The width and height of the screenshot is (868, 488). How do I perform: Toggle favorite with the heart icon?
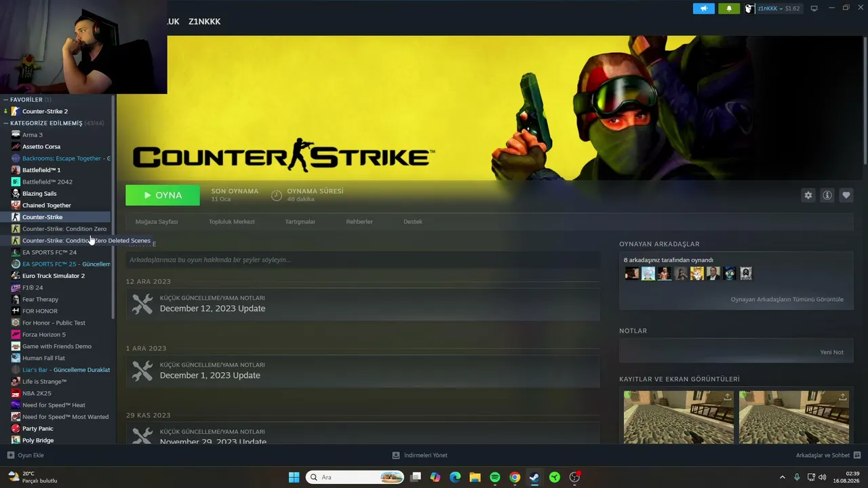(846, 195)
